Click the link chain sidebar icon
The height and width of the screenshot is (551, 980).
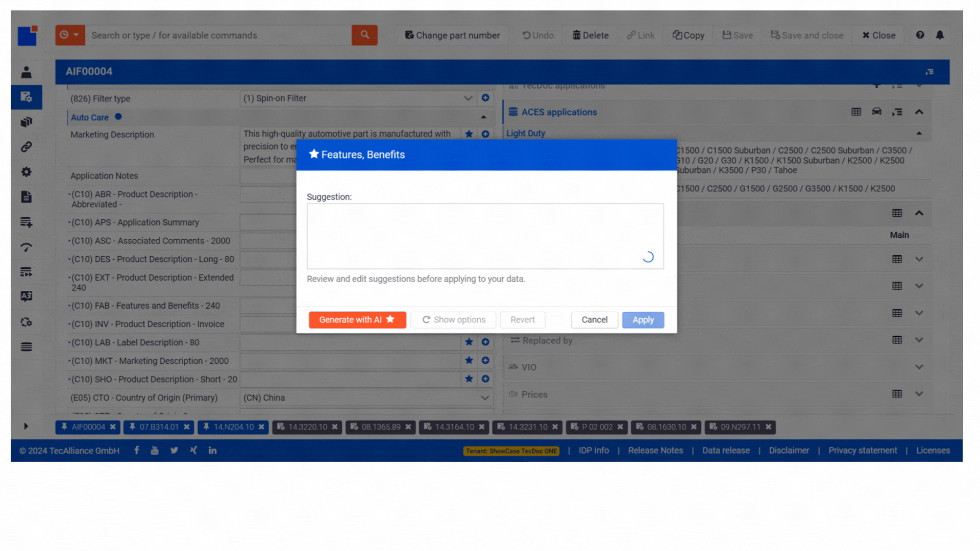coord(27,147)
